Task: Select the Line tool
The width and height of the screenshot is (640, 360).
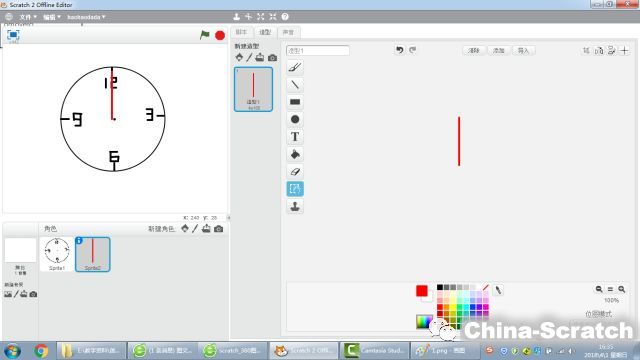Action: coord(295,85)
